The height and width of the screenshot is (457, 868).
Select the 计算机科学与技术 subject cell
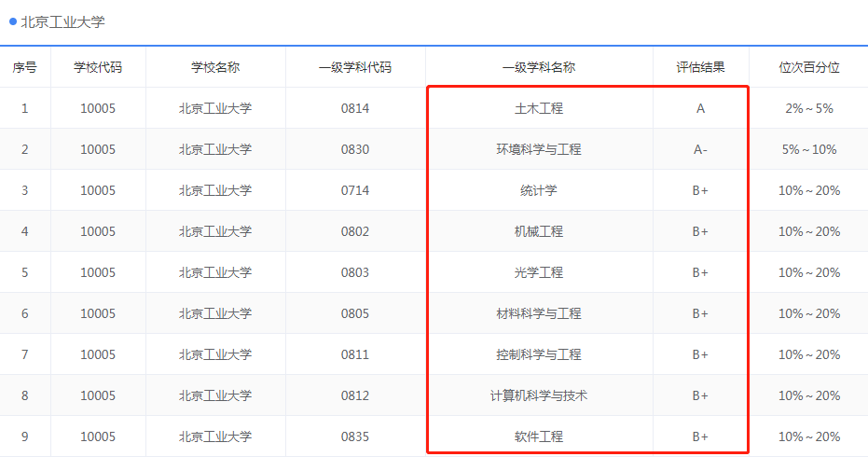pos(539,395)
